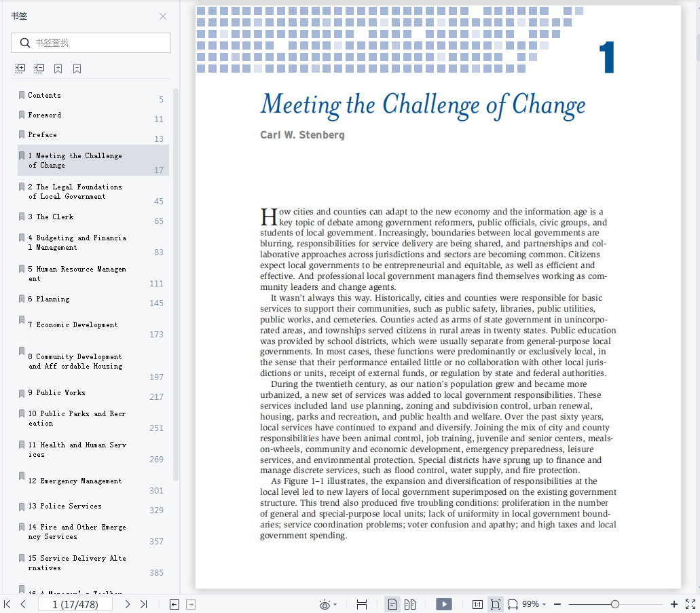Screen dimensions: 700x613
Task: Click the zoom slider handle
Action: pyautogui.click(x=614, y=605)
